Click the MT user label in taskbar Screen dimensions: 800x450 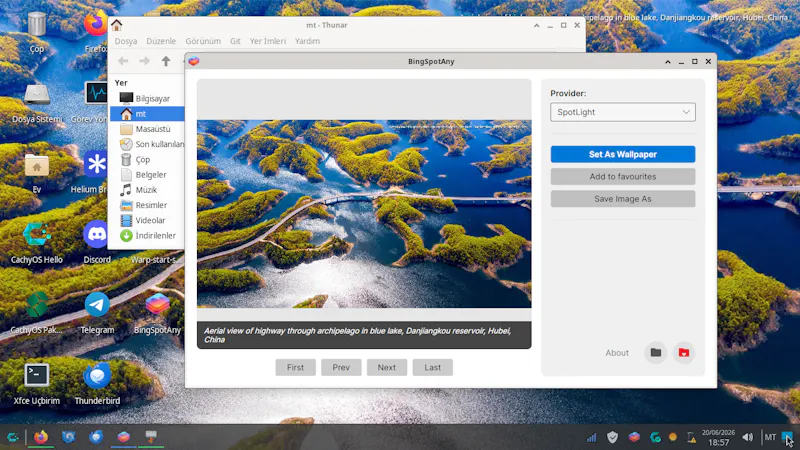(x=770, y=437)
